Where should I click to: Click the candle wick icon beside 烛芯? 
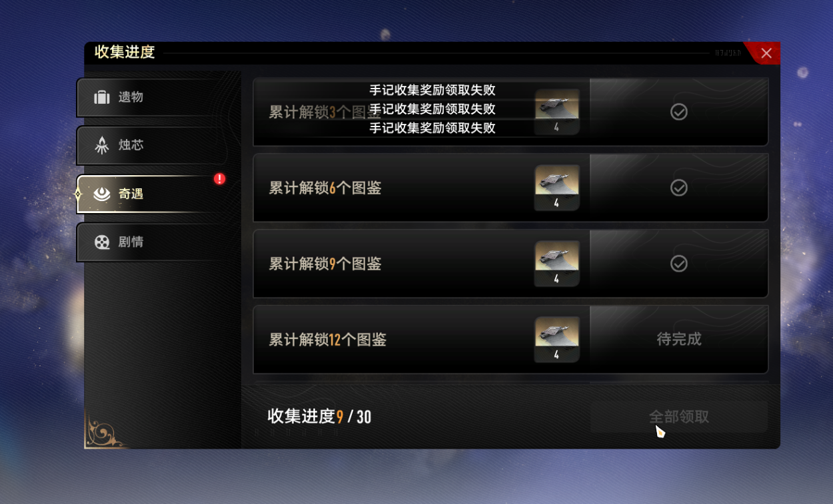pos(101,145)
